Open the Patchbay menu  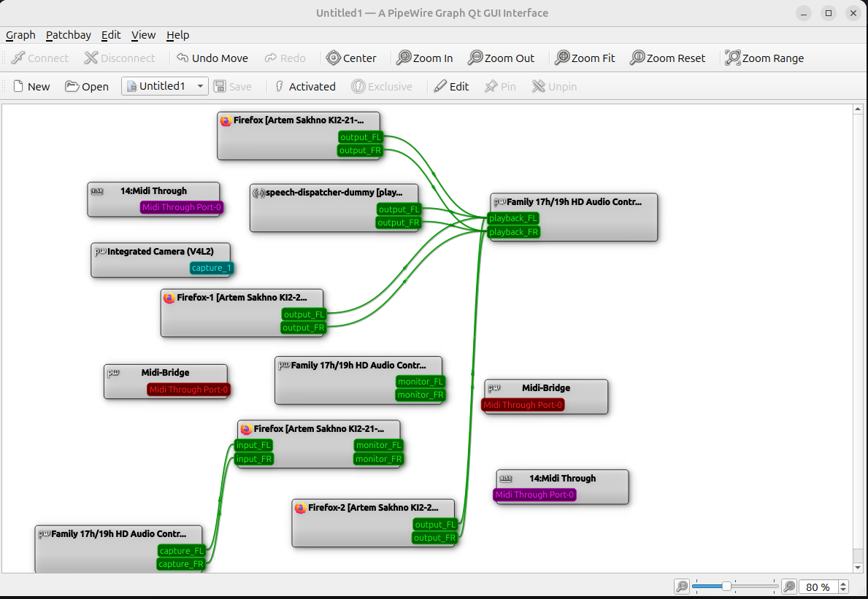point(68,35)
